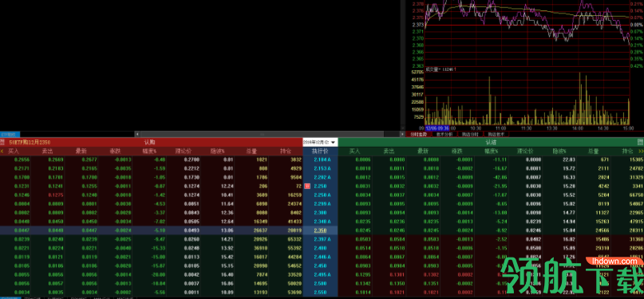Click the put open interest 47915
The image size is (644, 299).
[636, 222]
